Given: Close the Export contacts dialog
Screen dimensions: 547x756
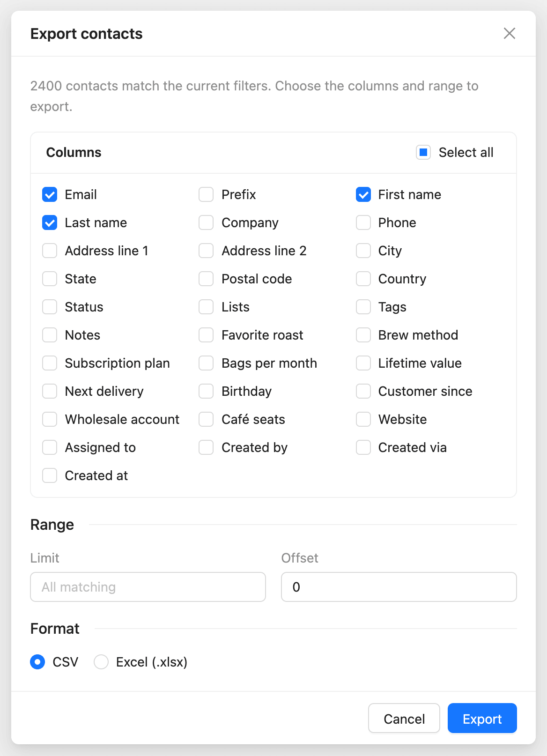Looking at the screenshot, I should click(509, 33).
